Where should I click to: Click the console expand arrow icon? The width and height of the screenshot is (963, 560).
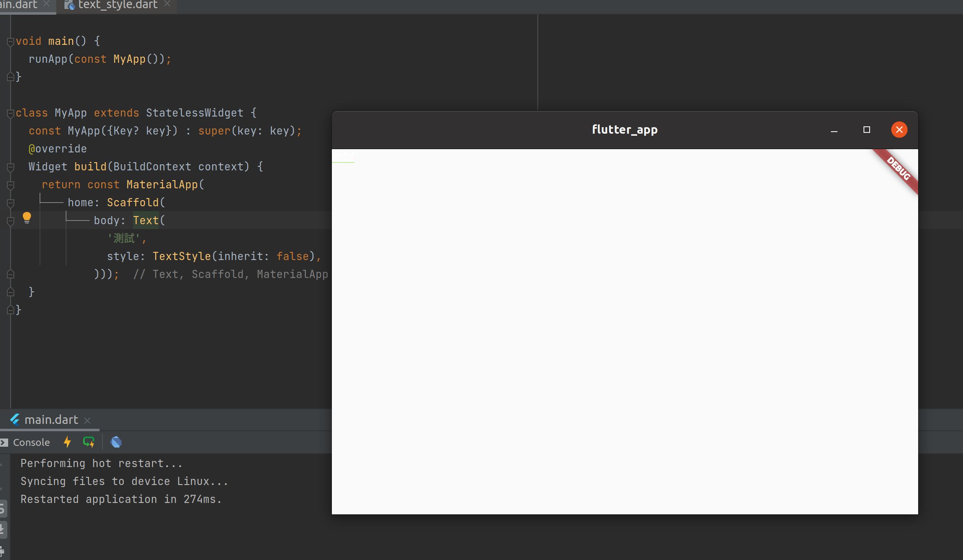pos(3,442)
